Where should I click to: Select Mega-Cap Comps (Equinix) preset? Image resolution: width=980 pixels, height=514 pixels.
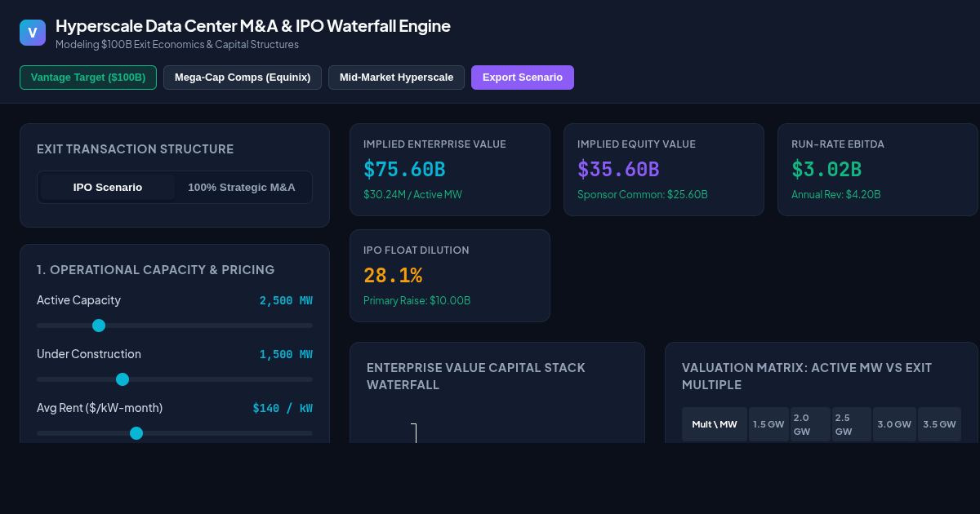243,78
